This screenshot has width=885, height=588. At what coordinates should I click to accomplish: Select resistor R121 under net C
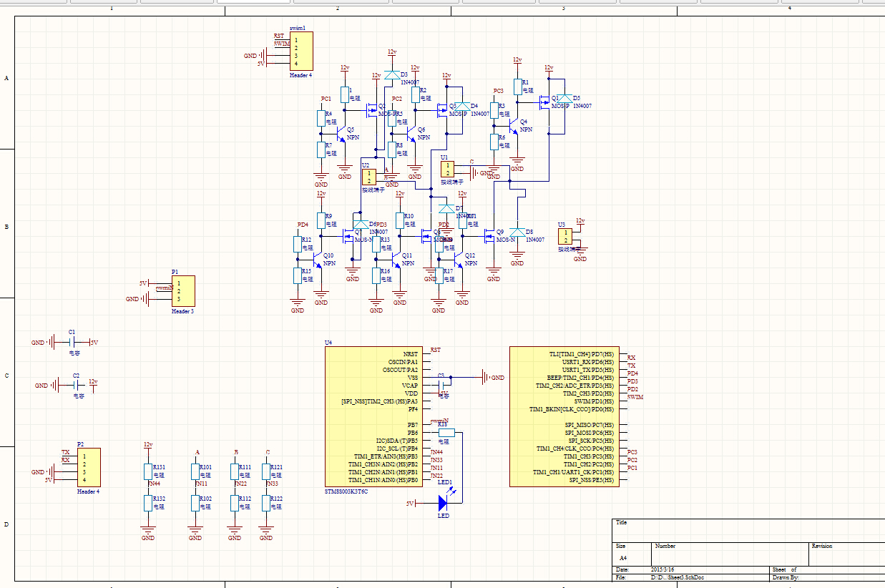(265, 471)
